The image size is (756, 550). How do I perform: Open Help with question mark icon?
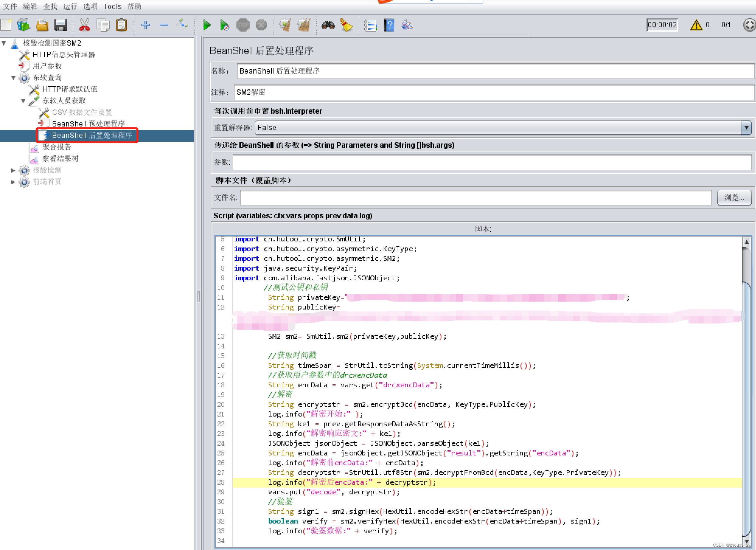coord(389,25)
